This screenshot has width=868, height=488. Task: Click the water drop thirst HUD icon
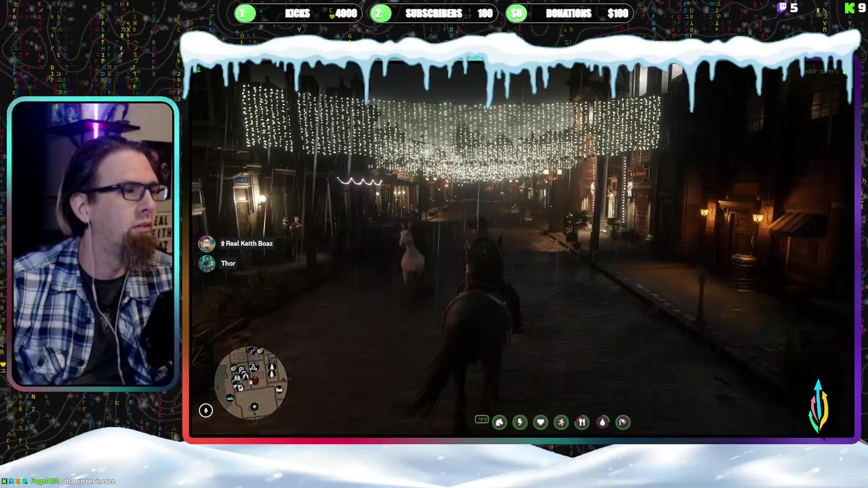click(x=602, y=422)
